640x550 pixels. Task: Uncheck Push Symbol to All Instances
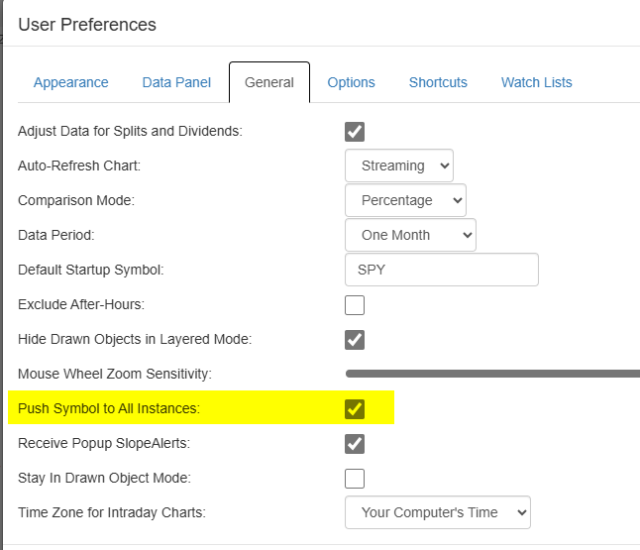click(355, 408)
